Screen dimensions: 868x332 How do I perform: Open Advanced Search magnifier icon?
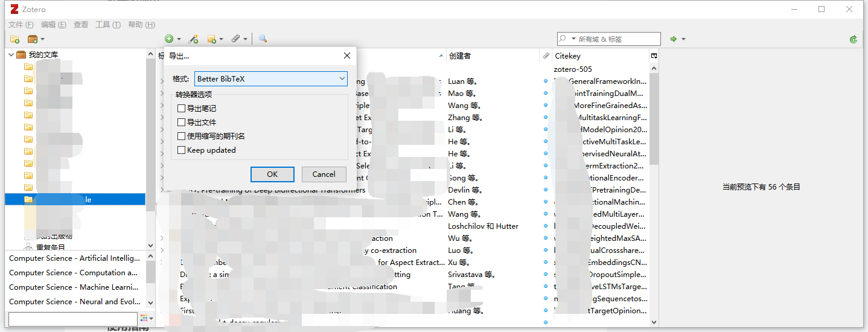(x=263, y=39)
